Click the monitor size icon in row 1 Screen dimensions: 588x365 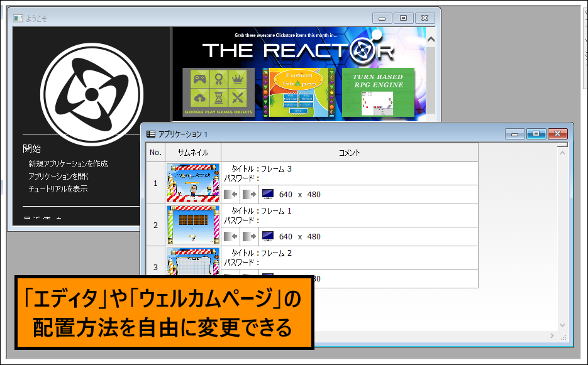[x=268, y=195]
